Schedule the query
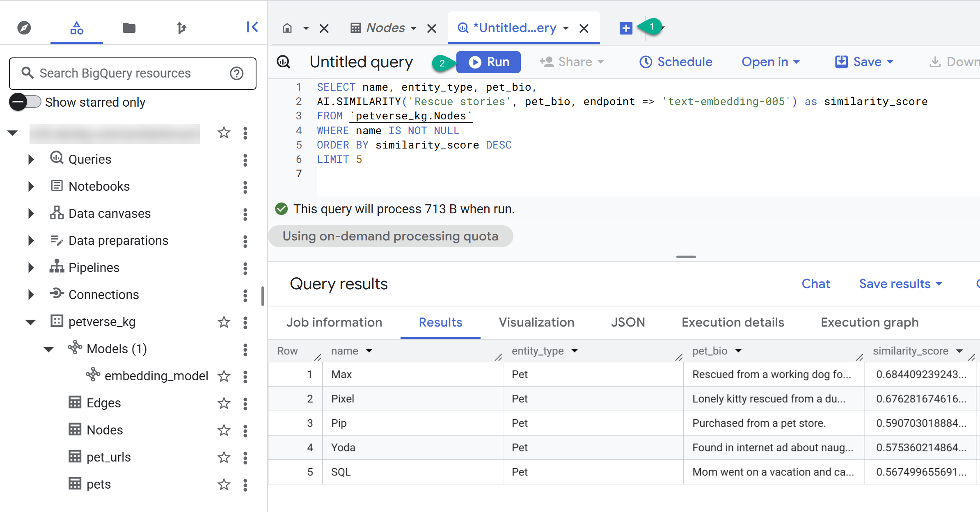980x512 pixels. 676,62
